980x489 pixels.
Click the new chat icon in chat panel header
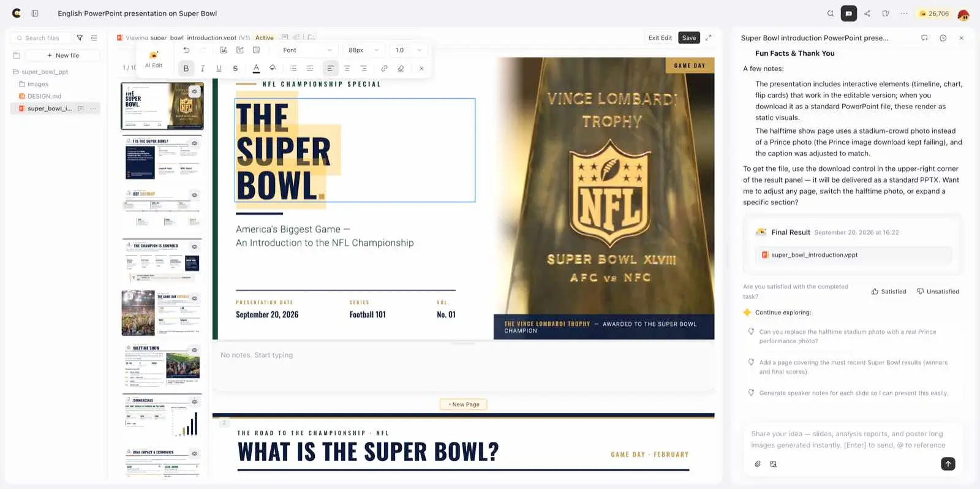(924, 38)
